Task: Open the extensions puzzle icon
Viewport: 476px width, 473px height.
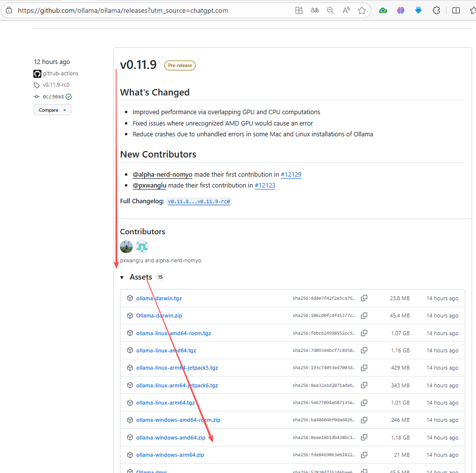Action: coord(436,11)
